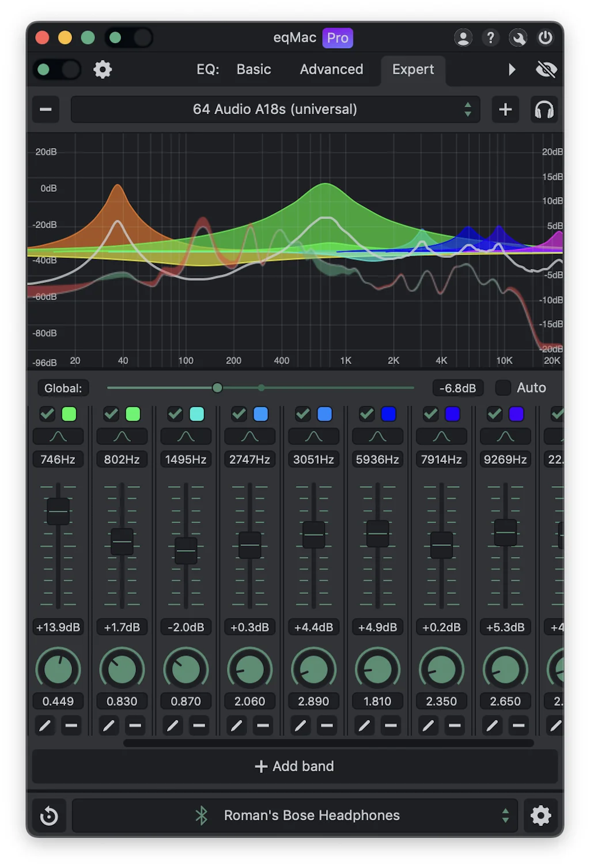
Task: Click the power icon to quit eqMac
Action: 546,37
